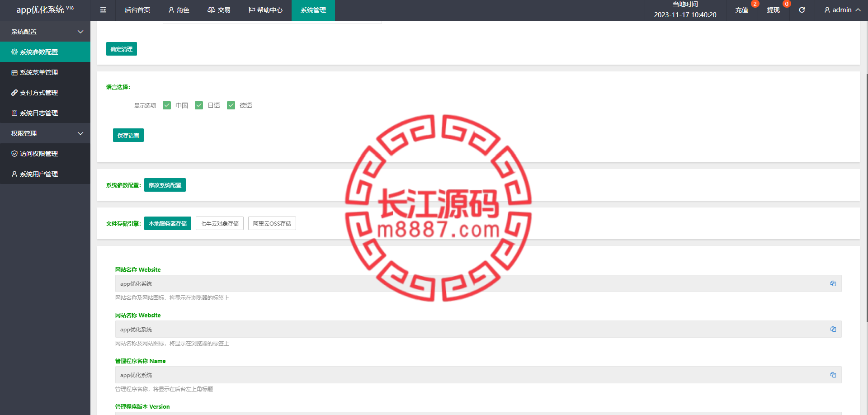Screen dimensions: 868x415
Task: Click the app优化系统 logo title
Action: (x=45, y=9)
